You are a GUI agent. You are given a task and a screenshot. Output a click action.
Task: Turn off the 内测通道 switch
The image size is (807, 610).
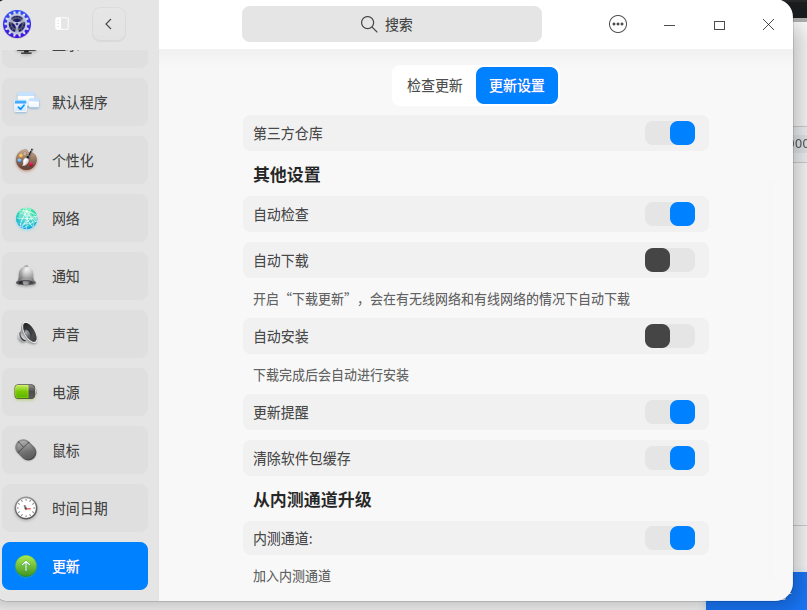click(670, 538)
